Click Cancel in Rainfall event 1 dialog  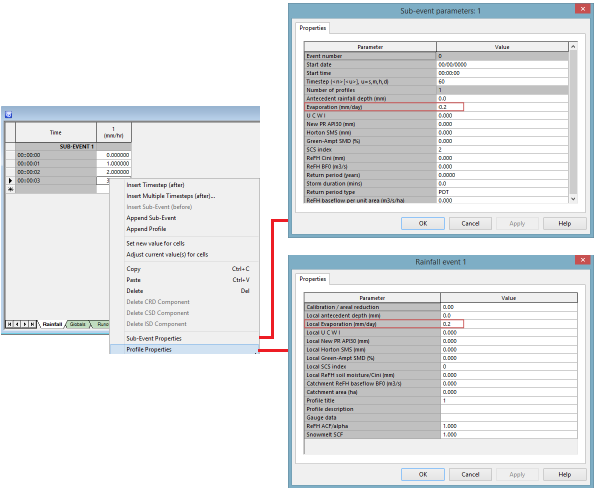click(470, 474)
